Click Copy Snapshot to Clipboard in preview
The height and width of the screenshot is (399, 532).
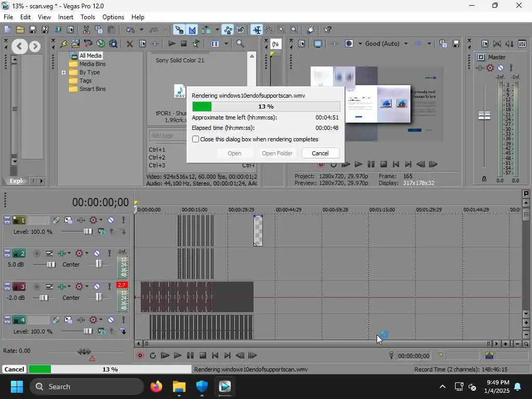click(x=443, y=44)
